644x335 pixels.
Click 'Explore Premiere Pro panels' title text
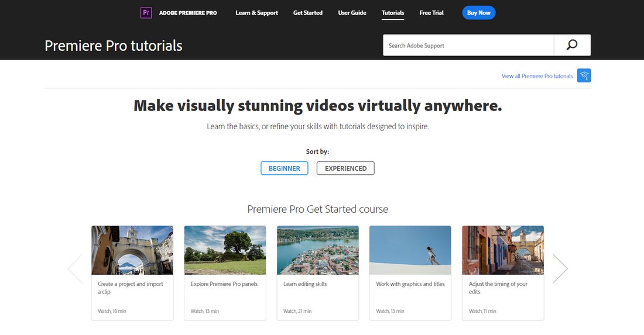click(x=224, y=284)
